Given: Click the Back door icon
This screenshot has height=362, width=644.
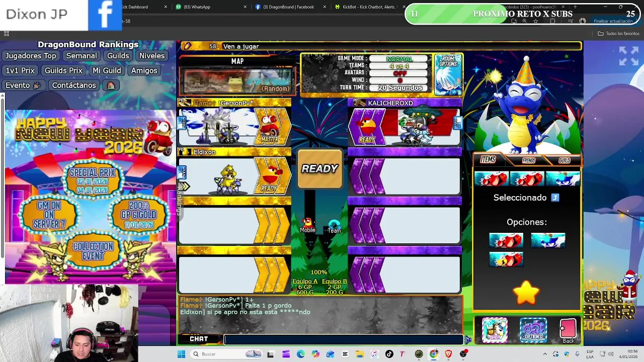Looking at the screenshot, I should (568, 330).
